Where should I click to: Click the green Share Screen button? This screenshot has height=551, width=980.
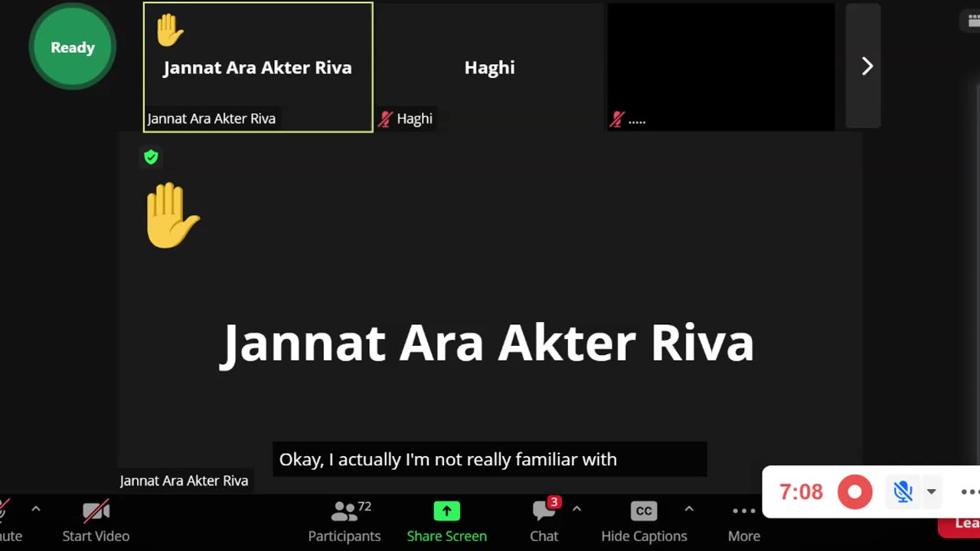pos(446,520)
